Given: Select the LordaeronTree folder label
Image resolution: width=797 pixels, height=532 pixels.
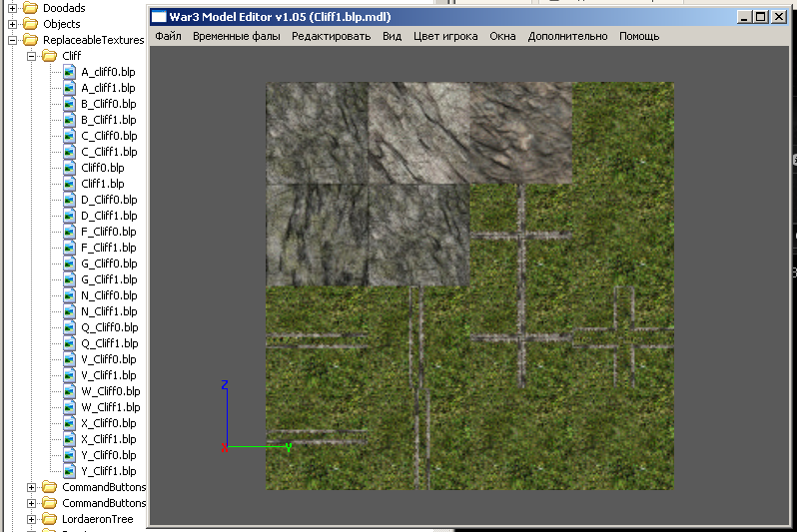Looking at the screenshot, I should [x=98, y=519].
